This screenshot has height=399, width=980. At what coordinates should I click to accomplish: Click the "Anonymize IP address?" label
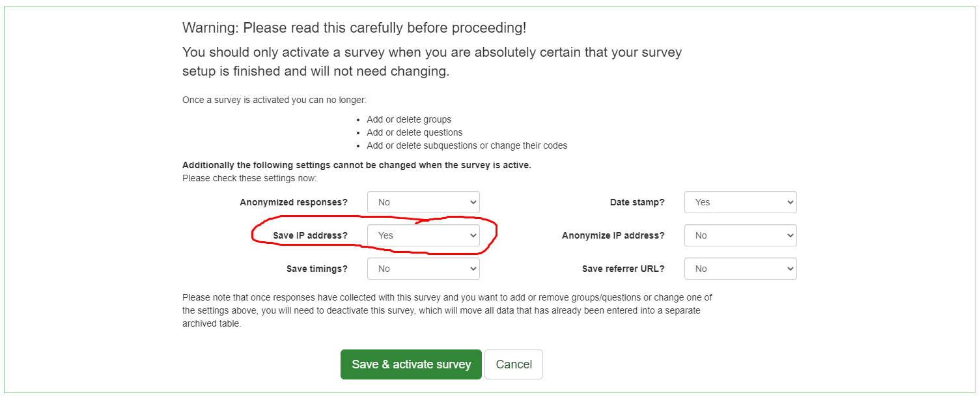coord(613,235)
